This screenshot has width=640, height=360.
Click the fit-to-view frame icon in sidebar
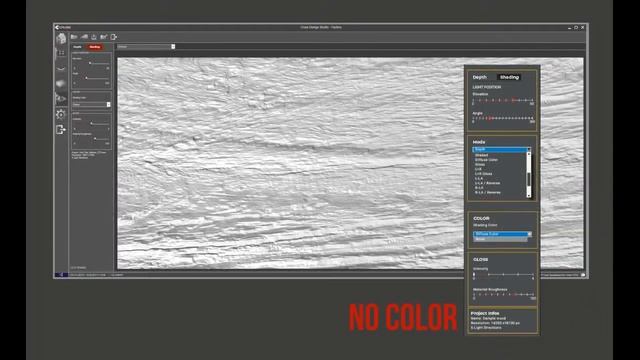tap(61, 53)
